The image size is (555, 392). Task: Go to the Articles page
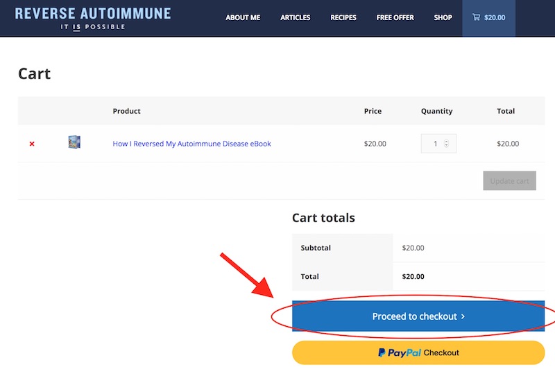[x=295, y=18]
